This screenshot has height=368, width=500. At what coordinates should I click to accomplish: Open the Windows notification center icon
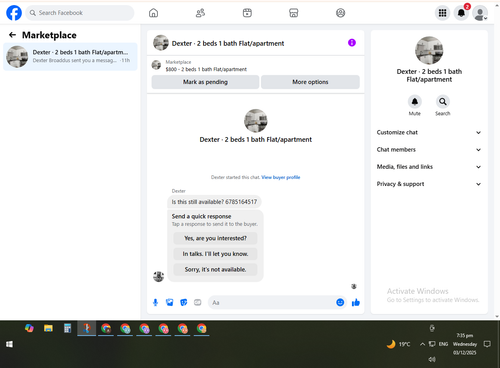coord(487,344)
